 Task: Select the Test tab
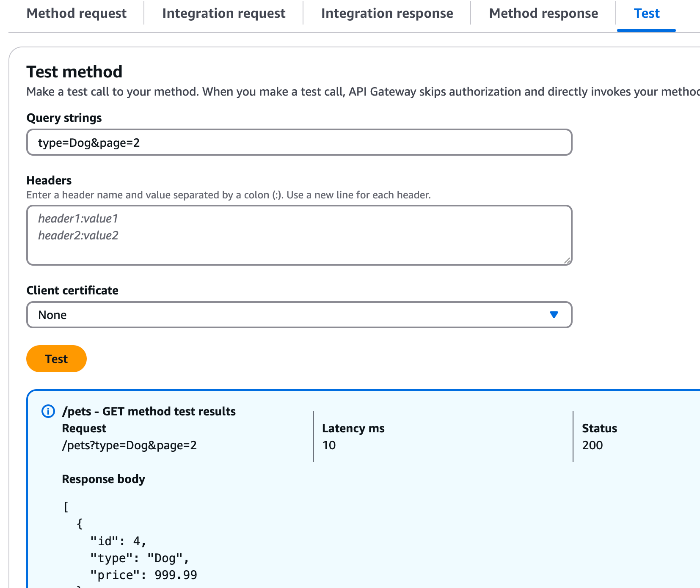point(646,13)
